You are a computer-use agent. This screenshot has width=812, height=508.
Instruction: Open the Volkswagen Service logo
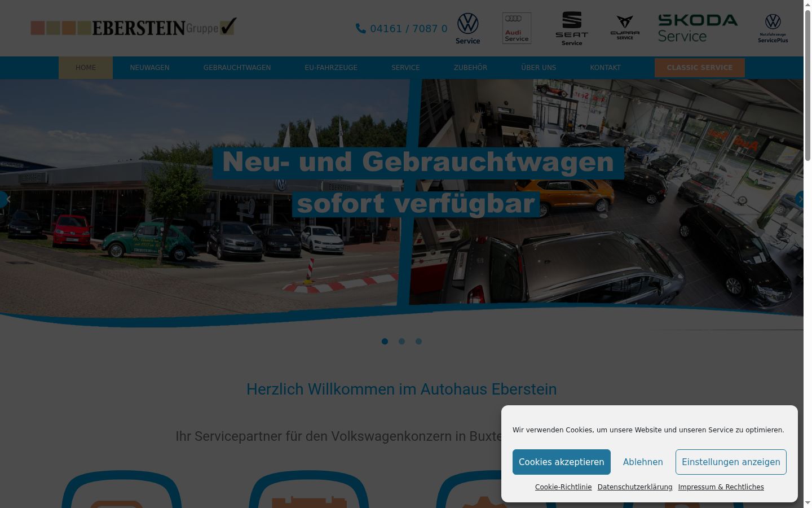468,28
